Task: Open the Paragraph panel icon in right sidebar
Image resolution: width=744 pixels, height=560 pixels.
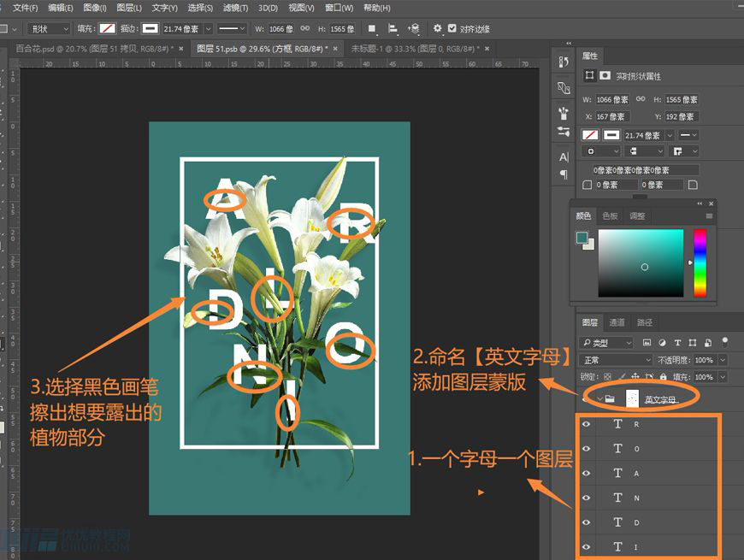Action: [562, 174]
